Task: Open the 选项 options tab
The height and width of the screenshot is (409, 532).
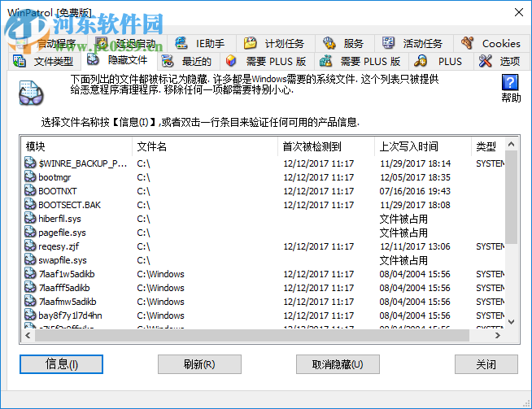Action: coord(502,61)
